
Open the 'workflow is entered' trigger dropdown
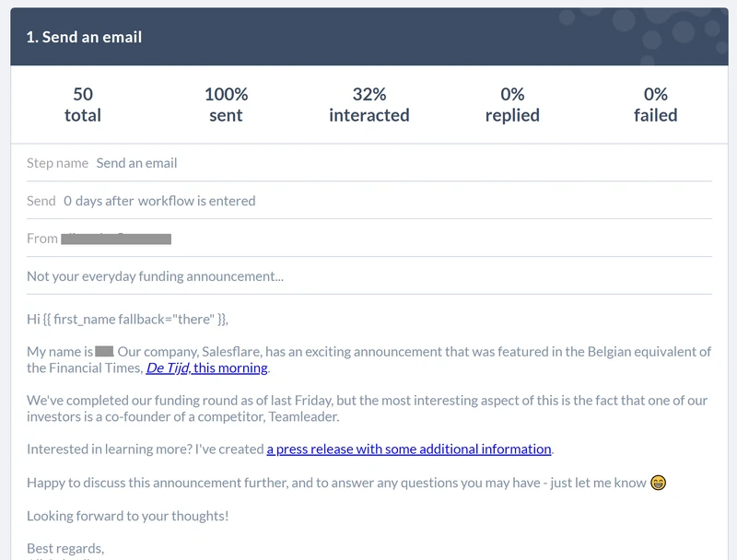pyautogui.click(x=197, y=201)
